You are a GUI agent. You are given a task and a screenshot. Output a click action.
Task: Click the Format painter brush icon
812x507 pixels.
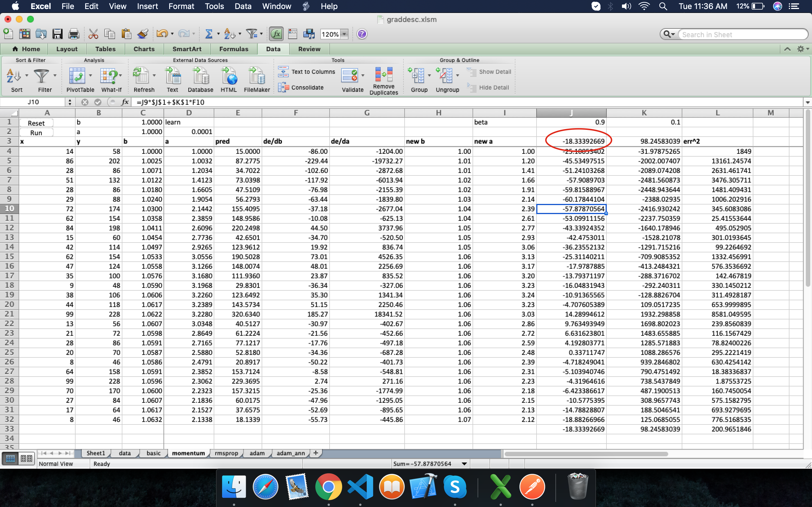[143, 34]
